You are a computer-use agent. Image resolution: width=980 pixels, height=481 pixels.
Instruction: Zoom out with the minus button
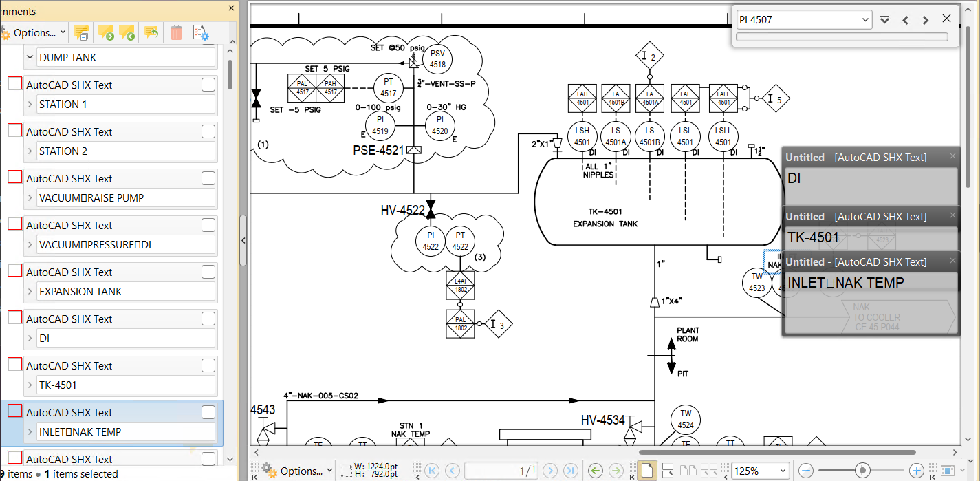(x=807, y=471)
